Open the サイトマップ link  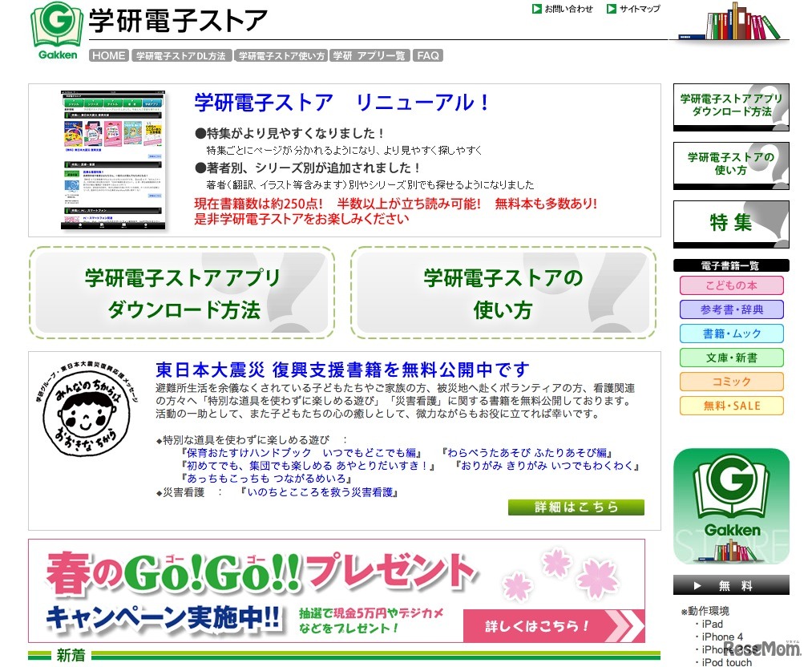[x=640, y=9]
